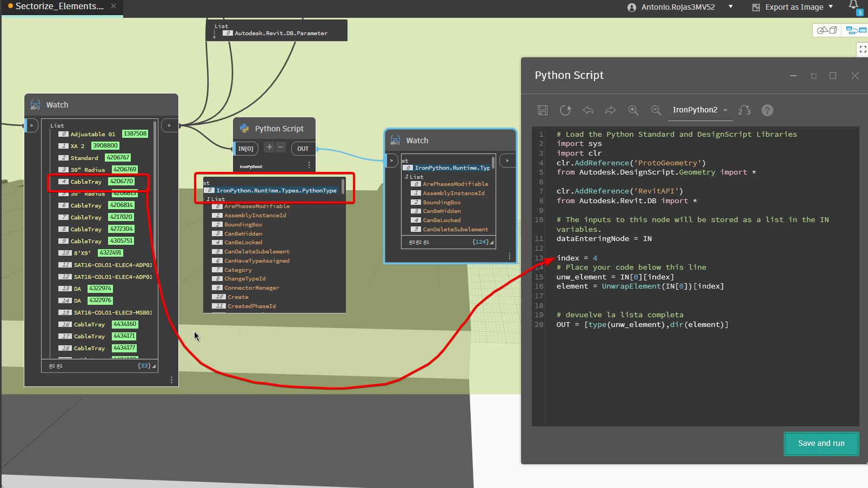The width and height of the screenshot is (868, 488).
Task: Zoom out the script code text
Action: click(x=656, y=110)
